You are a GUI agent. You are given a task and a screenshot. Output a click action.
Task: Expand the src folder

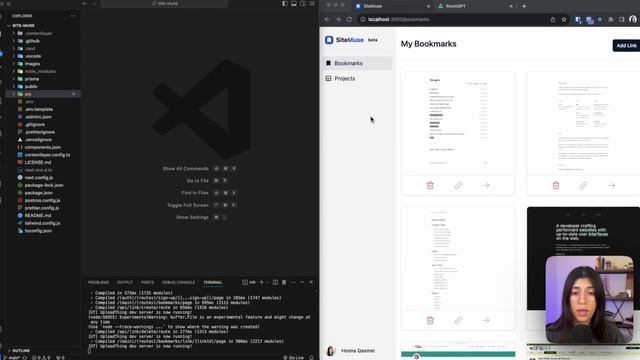[28, 94]
